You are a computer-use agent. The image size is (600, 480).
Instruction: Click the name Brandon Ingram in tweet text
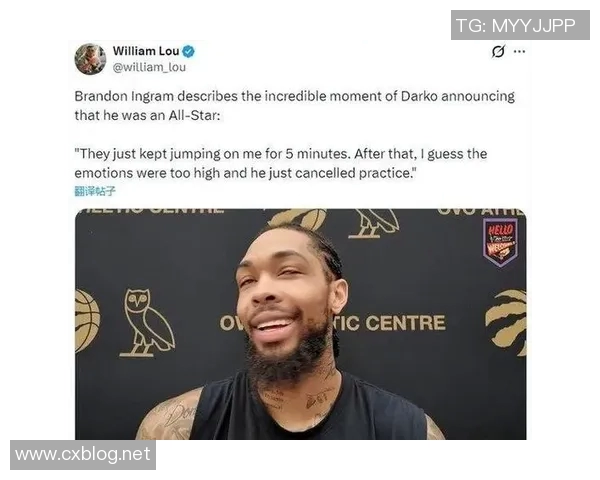(x=124, y=96)
